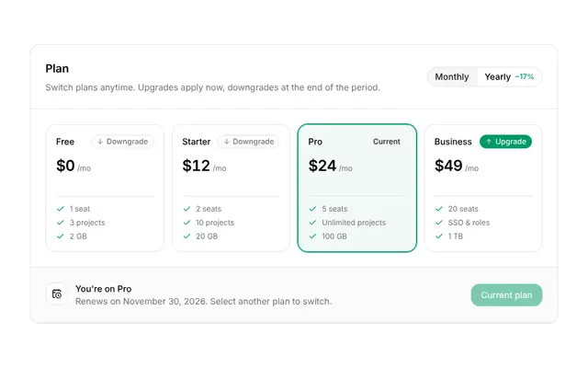The width and height of the screenshot is (588, 368).
Task: Click the 1 TB storage text
Action: click(456, 236)
